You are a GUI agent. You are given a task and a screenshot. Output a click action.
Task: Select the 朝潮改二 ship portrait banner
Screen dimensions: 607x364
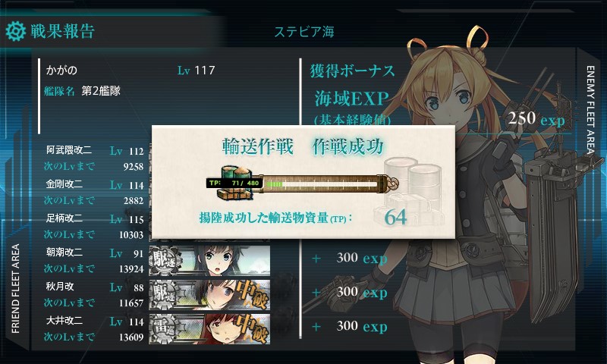(x=209, y=261)
